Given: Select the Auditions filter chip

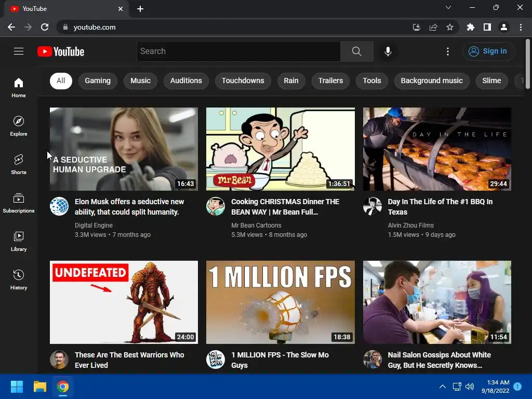Looking at the screenshot, I should click(186, 81).
